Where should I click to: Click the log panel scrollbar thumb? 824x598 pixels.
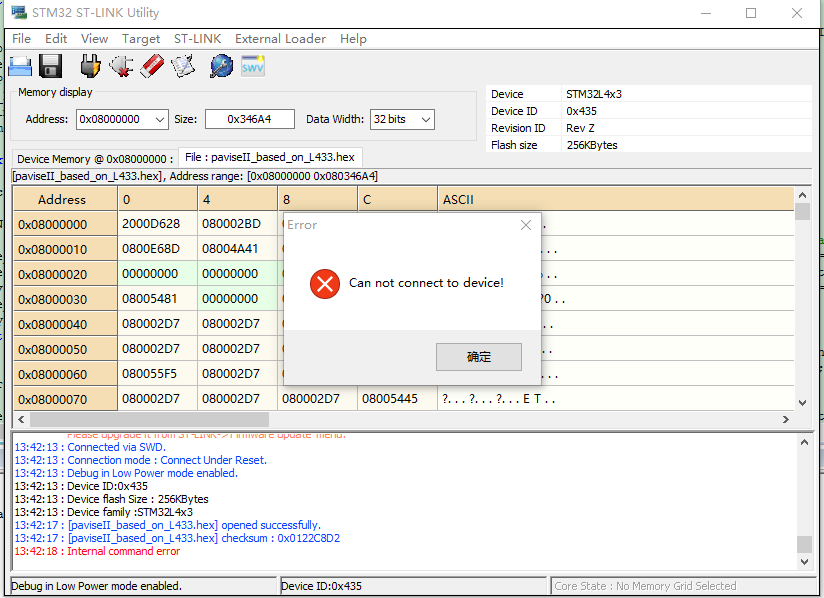tap(804, 544)
